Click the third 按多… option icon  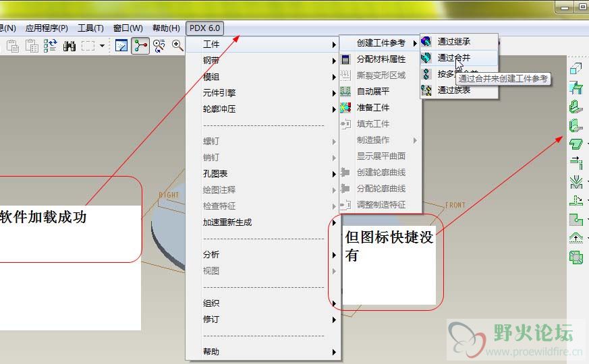pos(426,74)
